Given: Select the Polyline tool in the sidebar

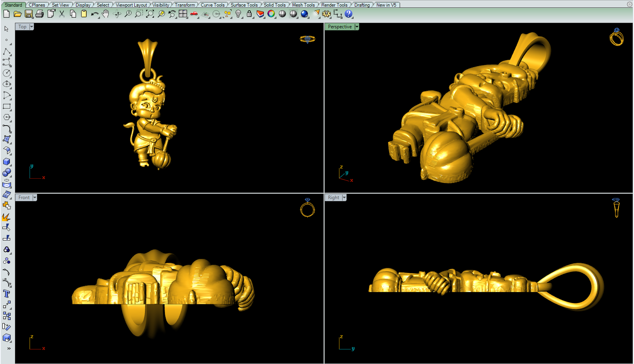Looking at the screenshot, I should tap(7, 51).
